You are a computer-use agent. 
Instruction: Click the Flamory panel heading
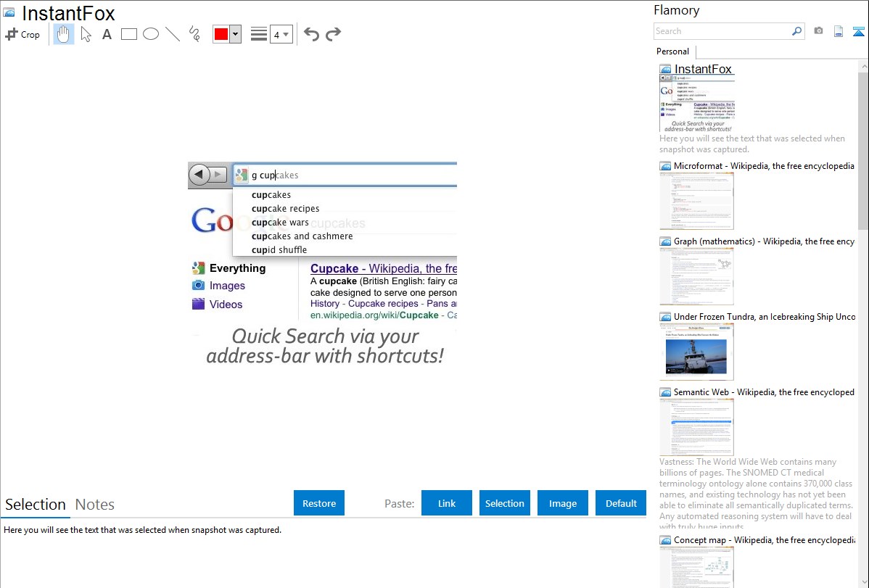point(676,11)
